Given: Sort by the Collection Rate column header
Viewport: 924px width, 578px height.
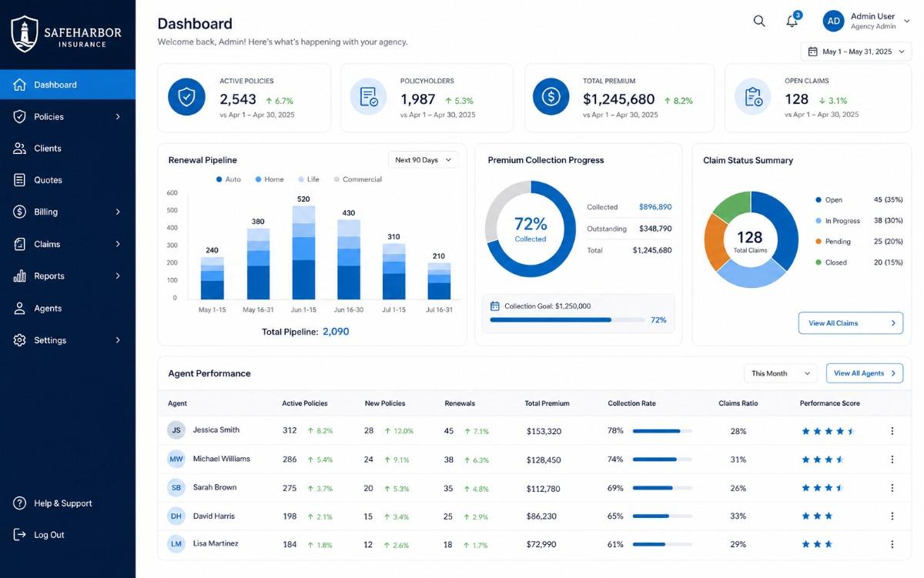Looking at the screenshot, I should (632, 403).
